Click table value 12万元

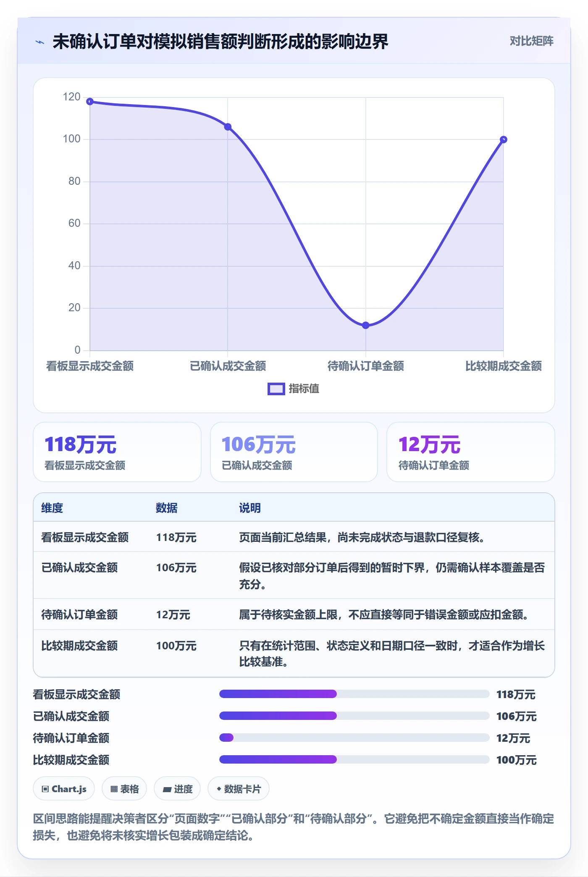173,615
